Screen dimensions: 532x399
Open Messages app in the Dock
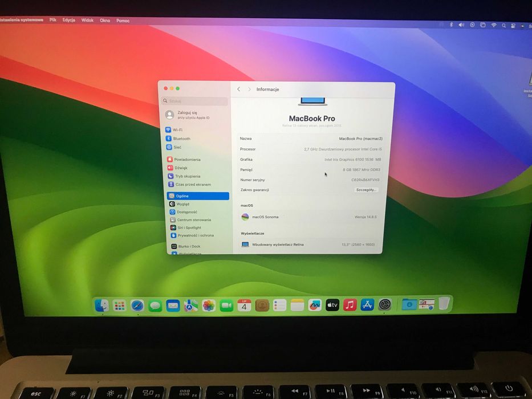[155, 306]
